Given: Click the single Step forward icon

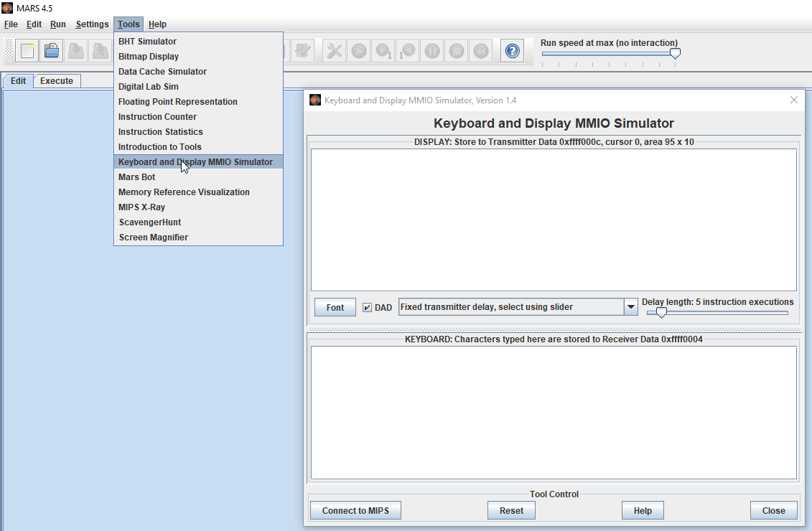Looking at the screenshot, I should pyautogui.click(x=383, y=51).
